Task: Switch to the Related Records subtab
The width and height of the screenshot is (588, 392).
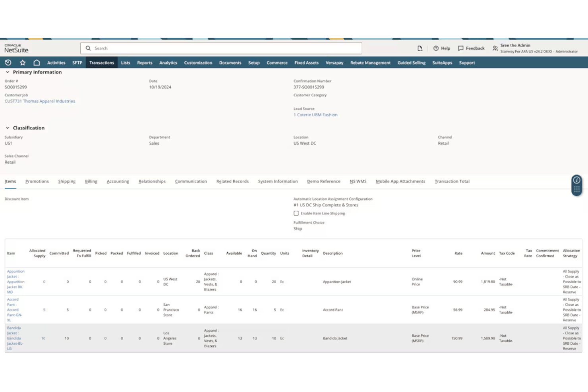Action: click(x=232, y=182)
